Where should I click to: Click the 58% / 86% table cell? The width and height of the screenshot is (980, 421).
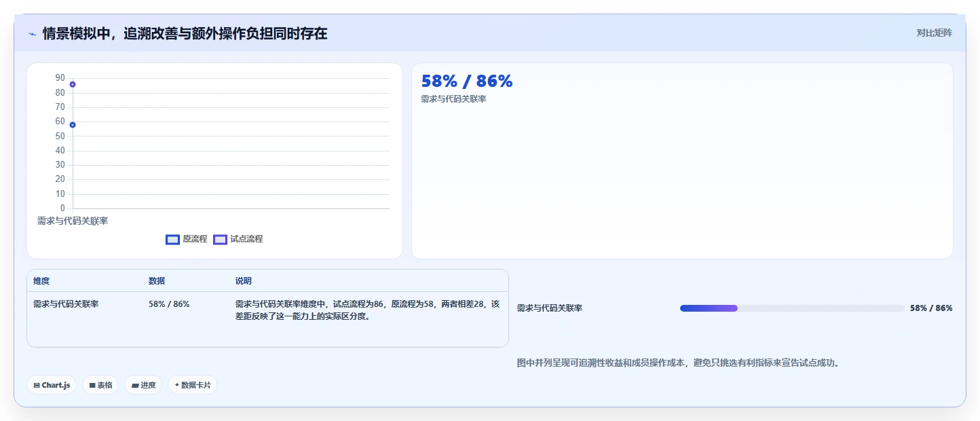[169, 304]
